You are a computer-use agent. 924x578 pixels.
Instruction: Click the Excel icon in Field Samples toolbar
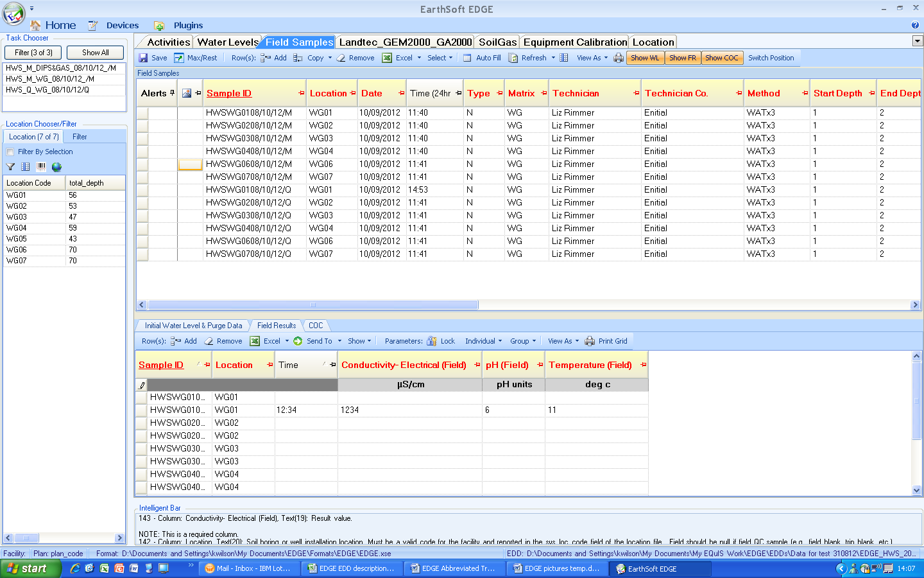[387, 58]
